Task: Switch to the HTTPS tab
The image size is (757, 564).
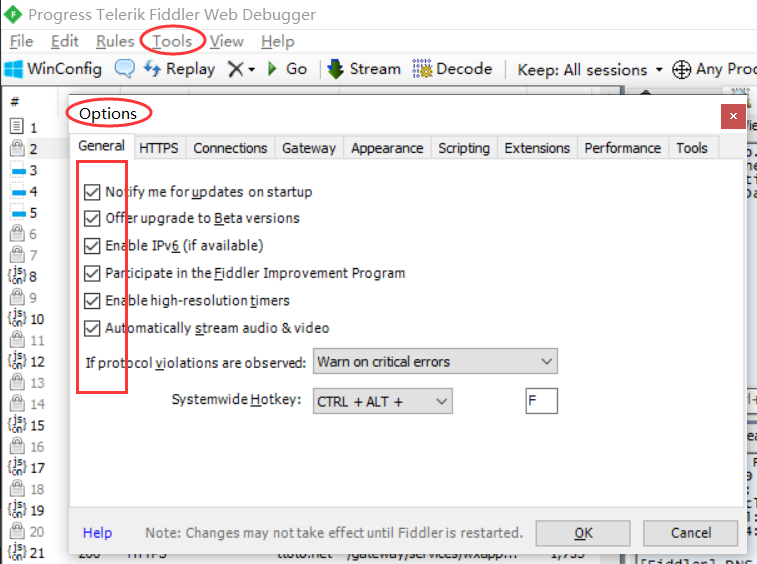Action: pyautogui.click(x=159, y=148)
